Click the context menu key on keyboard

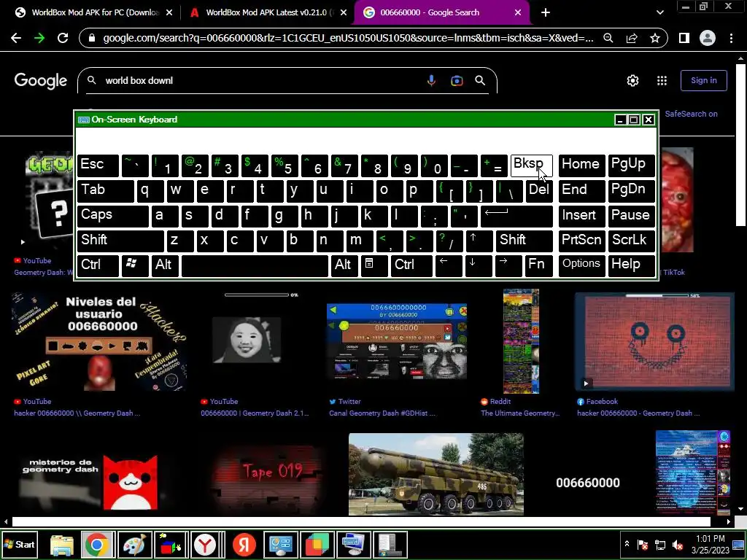374,265
